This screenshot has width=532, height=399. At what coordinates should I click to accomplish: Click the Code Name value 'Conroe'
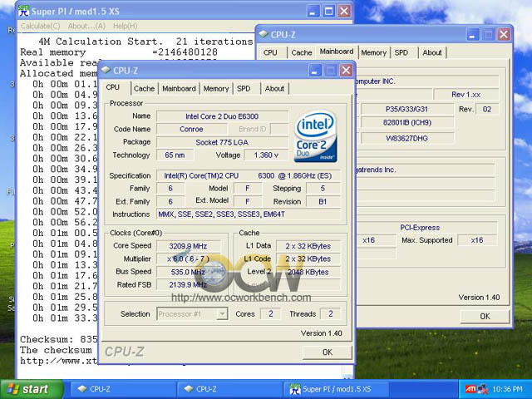click(191, 130)
